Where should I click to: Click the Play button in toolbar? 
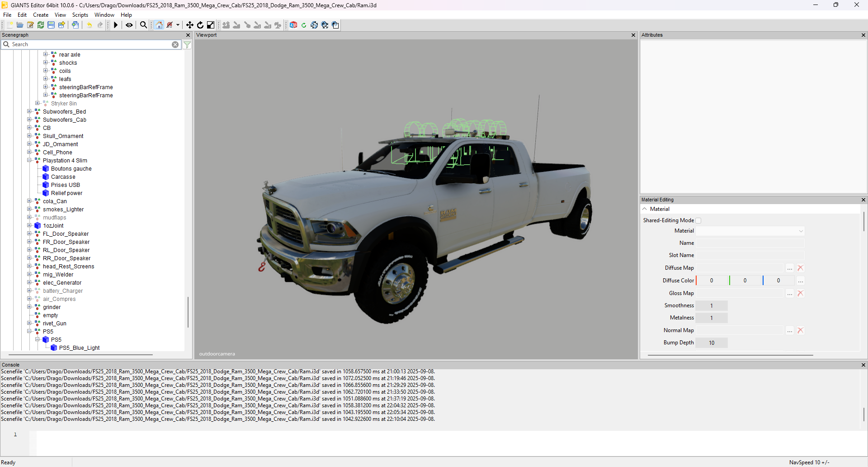[x=116, y=25]
